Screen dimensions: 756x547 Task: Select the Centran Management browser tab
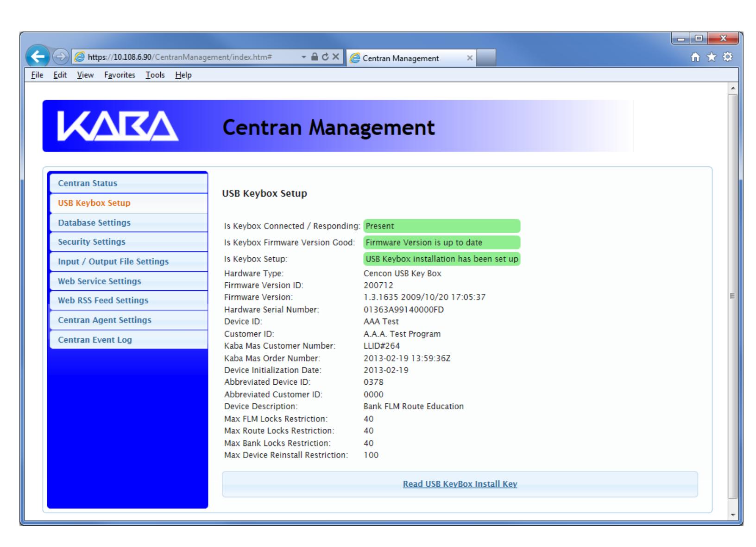(411, 58)
